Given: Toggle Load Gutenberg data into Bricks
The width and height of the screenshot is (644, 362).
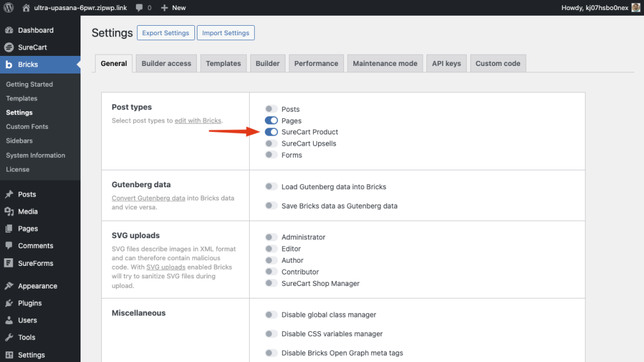Looking at the screenshot, I should click(271, 187).
